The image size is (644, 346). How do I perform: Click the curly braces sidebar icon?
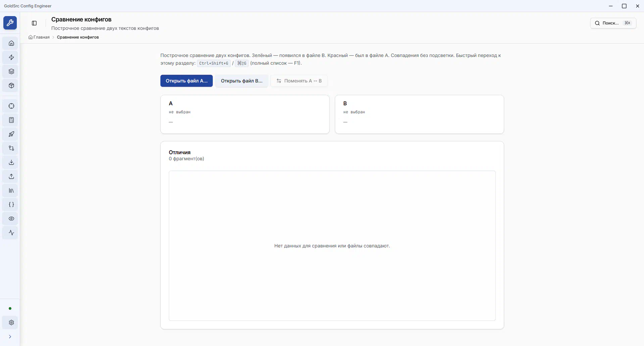click(x=11, y=205)
